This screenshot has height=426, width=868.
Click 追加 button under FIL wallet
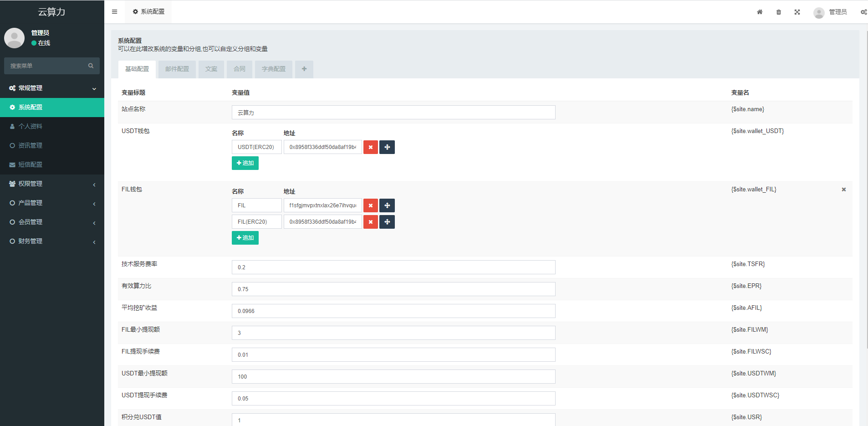pyautogui.click(x=245, y=238)
